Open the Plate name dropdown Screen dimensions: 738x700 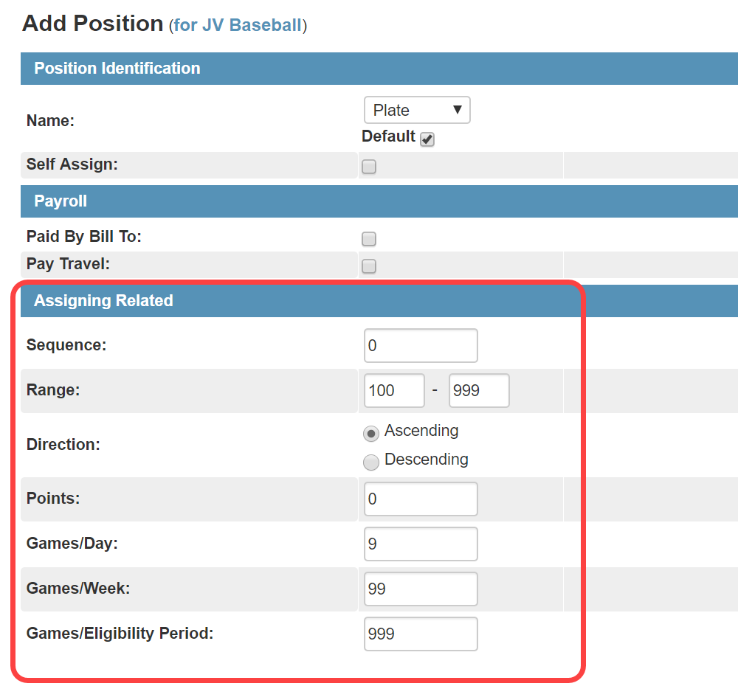point(417,110)
